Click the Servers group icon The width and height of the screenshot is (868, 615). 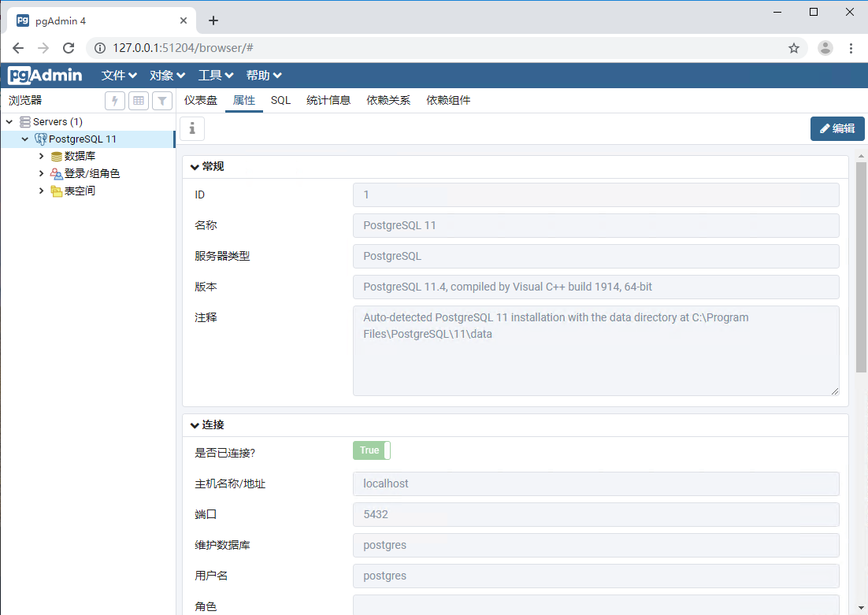[25, 122]
